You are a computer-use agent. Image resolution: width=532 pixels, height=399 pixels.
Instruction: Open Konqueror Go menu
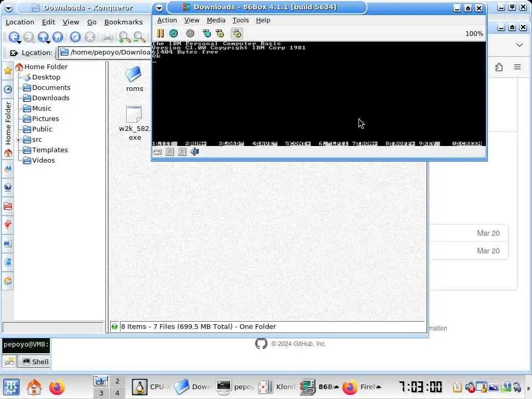[91, 22]
